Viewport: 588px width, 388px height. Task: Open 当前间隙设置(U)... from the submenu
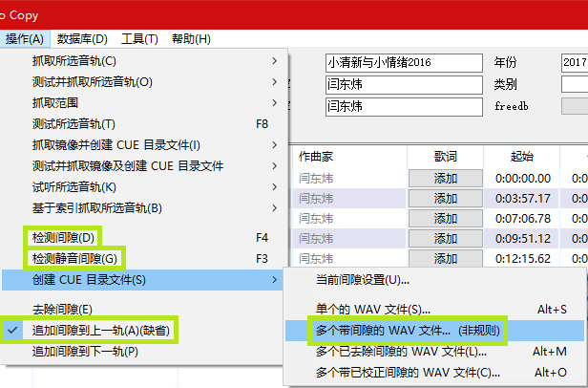[363, 279]
